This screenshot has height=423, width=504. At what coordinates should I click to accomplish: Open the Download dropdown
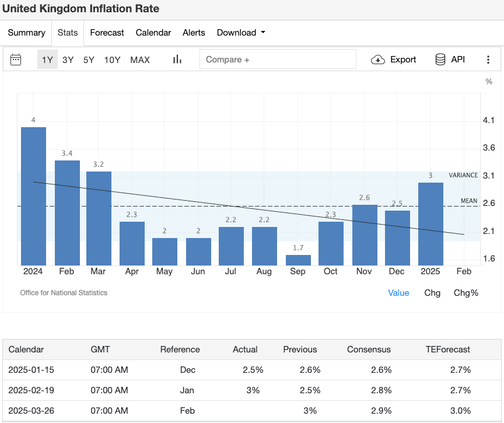[x=240, y=33]
